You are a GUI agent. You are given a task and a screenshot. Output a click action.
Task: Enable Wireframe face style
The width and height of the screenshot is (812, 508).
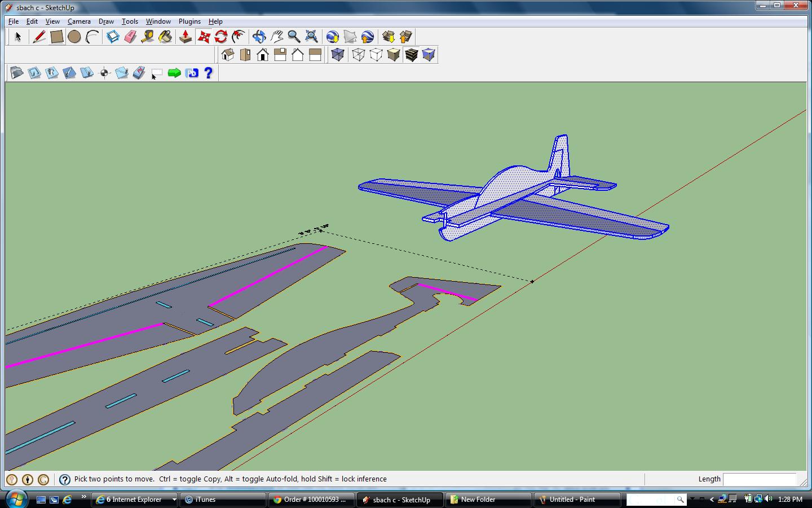point(358,55)
